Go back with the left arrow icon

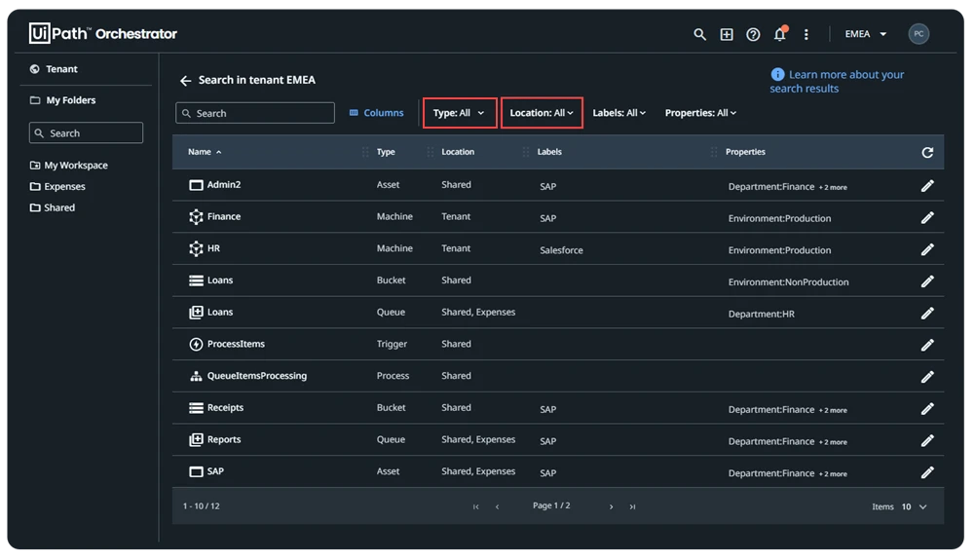(x=185, y=80)
